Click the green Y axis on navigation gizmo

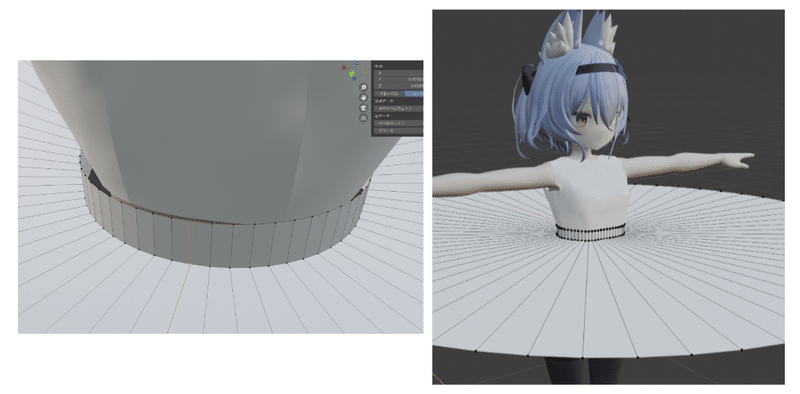click(x=352, y=73)
